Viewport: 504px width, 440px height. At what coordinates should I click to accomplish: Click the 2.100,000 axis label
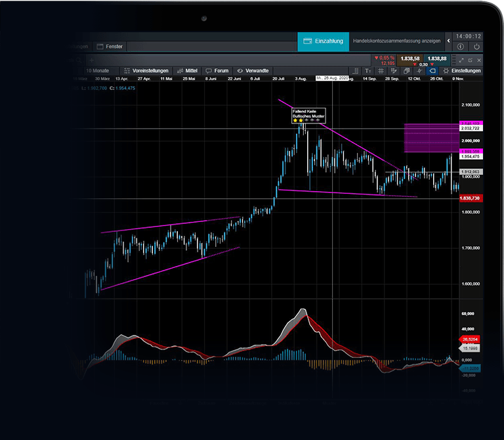[471, 105]
